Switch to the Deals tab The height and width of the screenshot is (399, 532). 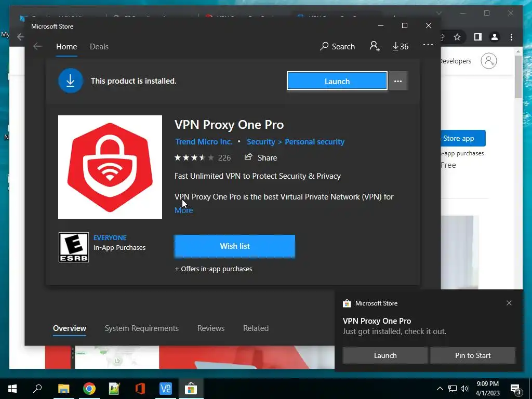[99, 46]
